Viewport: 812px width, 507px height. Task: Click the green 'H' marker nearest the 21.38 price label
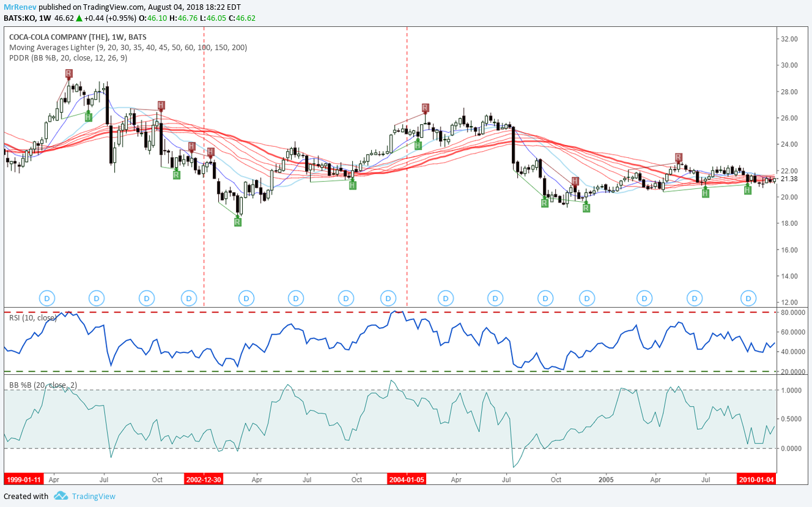coord(747,190)
